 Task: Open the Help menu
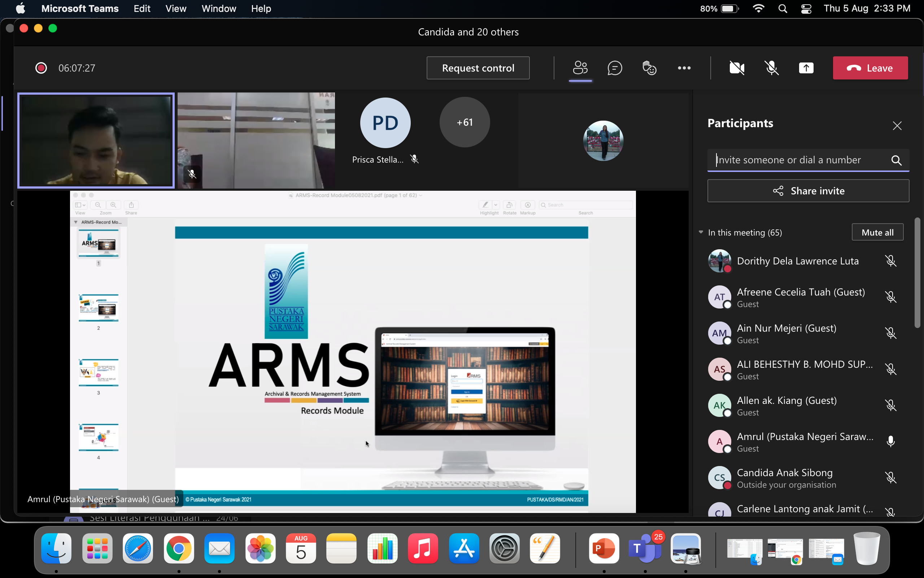pyautogui.click(x=261, y=8)
